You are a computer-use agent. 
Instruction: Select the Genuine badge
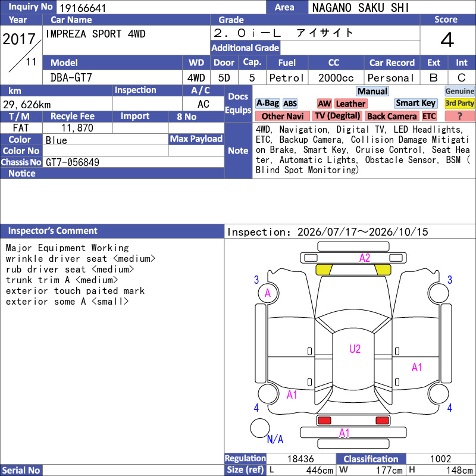click(x=459, y=91)
